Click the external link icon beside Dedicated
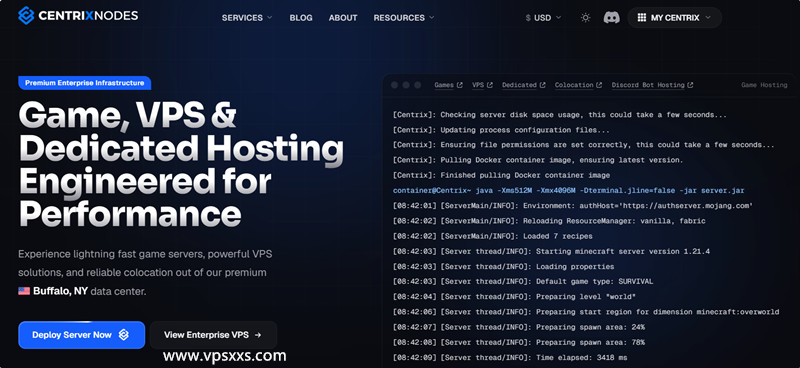 [542, 85]
